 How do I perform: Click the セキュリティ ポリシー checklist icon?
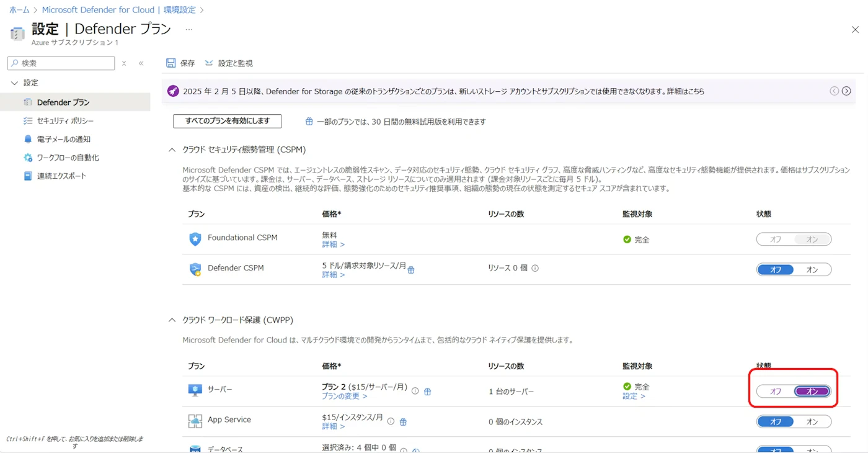[x=27, y=120]
